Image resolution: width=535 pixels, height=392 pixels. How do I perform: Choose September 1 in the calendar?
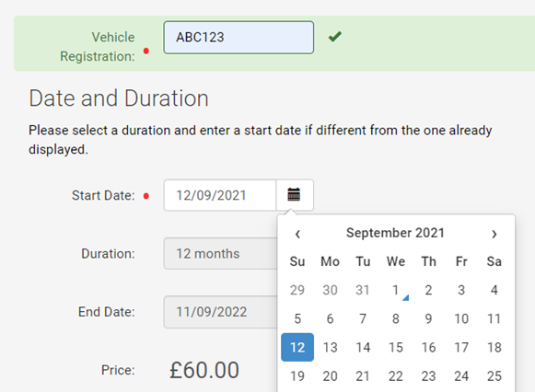pyautogui.click(x=396, y=290)
